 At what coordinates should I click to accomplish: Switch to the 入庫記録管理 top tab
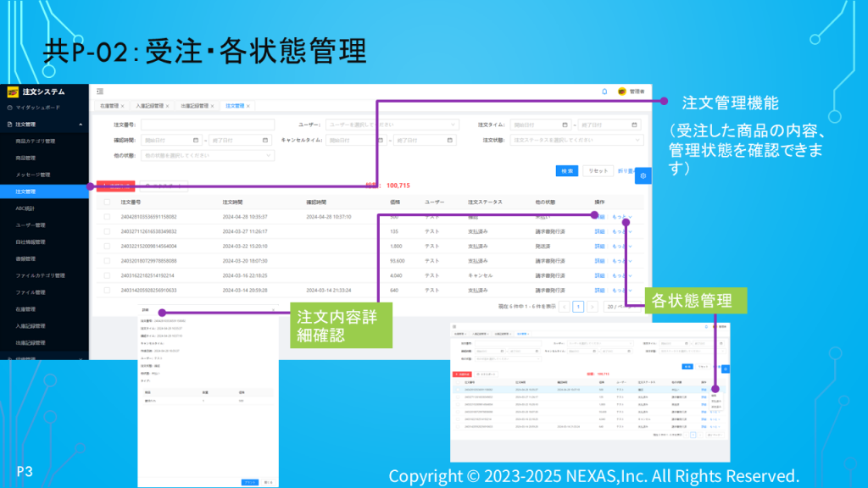tap(149, 106)
